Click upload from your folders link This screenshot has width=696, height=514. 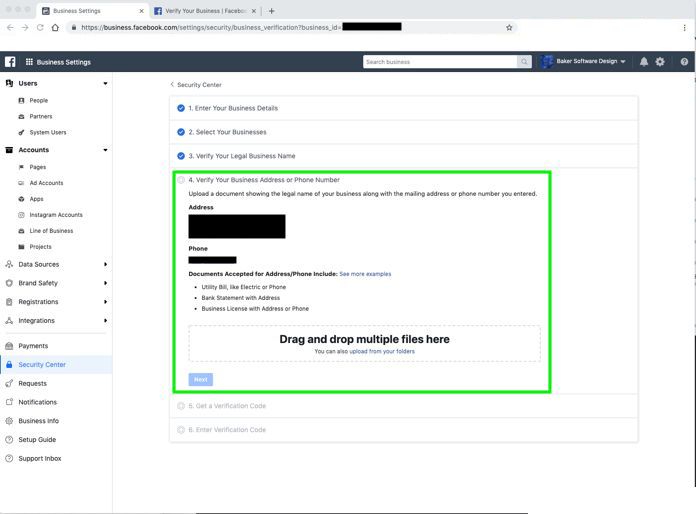pyautogui.click(x=382, y=351)
